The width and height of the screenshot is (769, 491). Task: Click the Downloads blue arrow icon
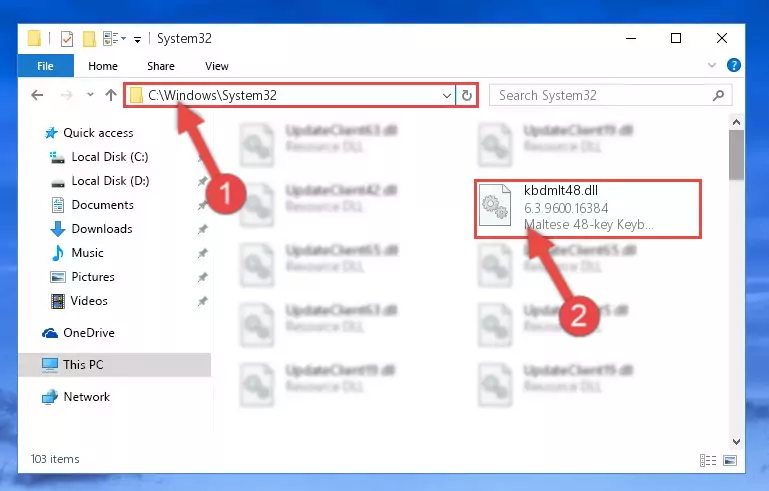pyautogui.click(x=58, y=229)
